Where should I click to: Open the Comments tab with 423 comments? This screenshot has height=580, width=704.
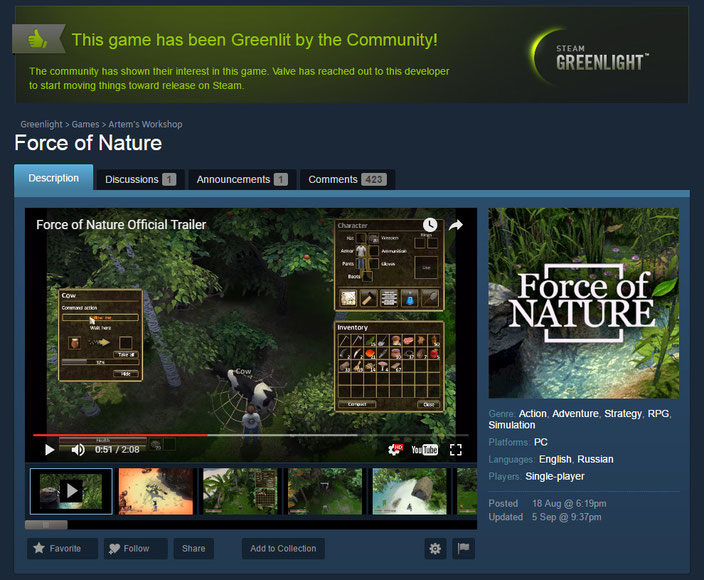[x=348, y=180]
